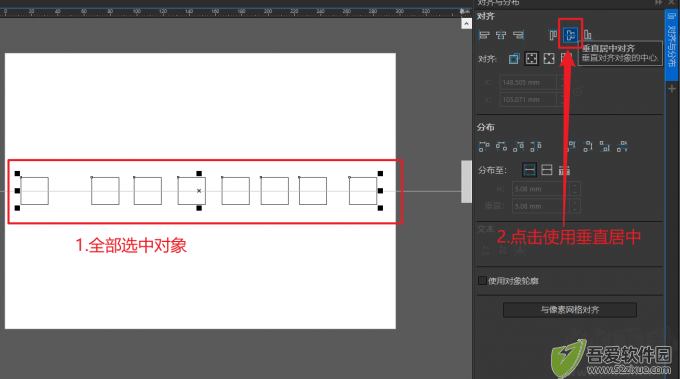The width and height of the screenshot is (680, 379).
Task: Click the 分布至: label
Action: (x=492, y=170)
